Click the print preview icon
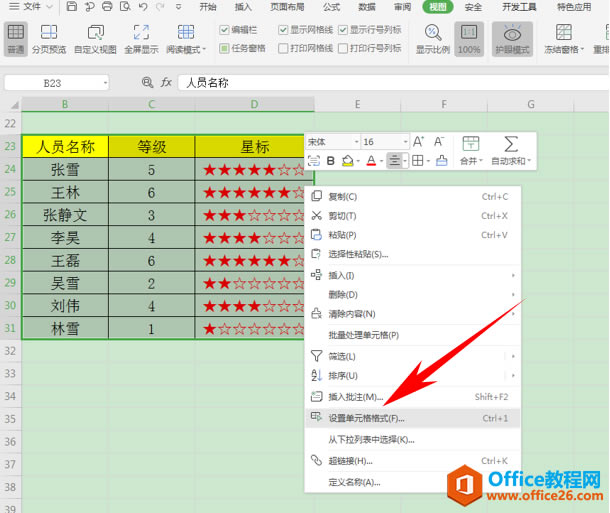 125,6
